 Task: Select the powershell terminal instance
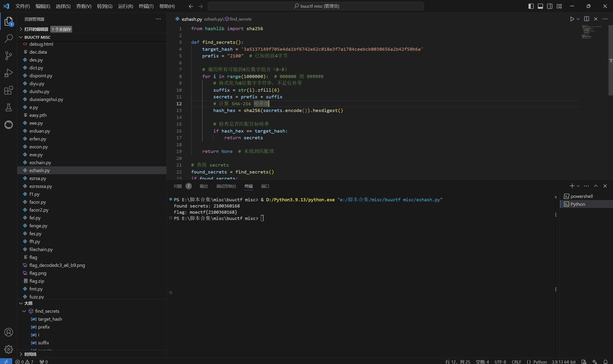point(586,196)
